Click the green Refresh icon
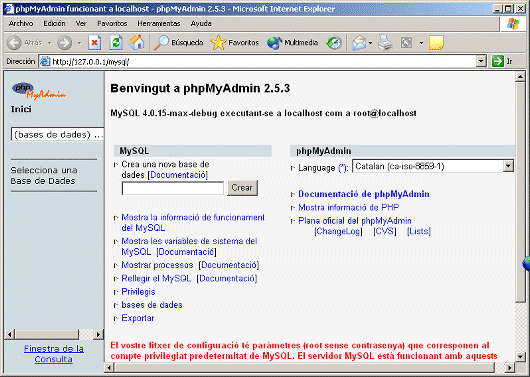This screenshot has width=530, height=377. (x=116, y=43)
